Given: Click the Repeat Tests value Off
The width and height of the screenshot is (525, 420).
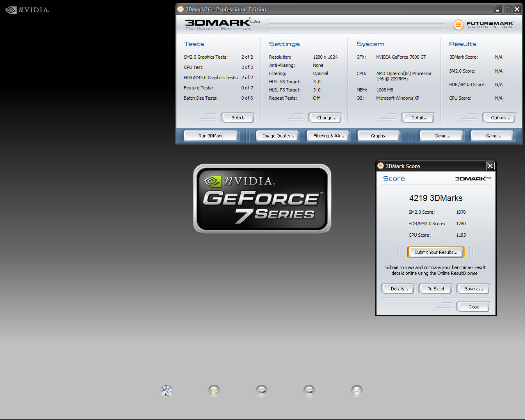Looking at the screenshot, I should (317, 98).
